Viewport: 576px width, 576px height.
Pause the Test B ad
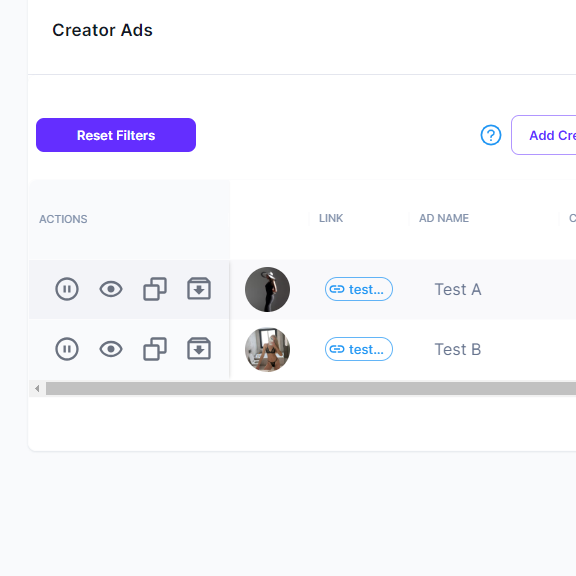pos(67,349)
